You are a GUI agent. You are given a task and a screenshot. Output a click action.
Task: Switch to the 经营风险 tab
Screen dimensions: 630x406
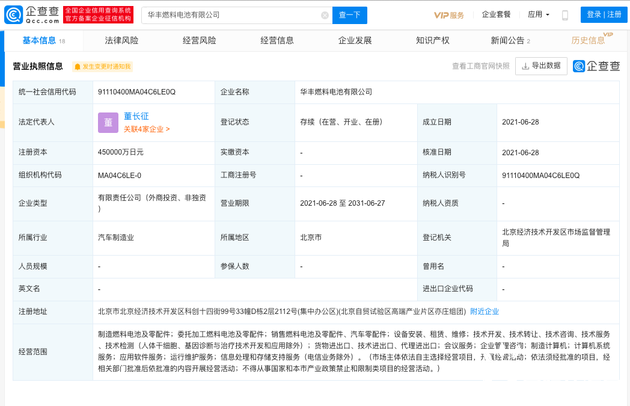click(x=199, y=41)
